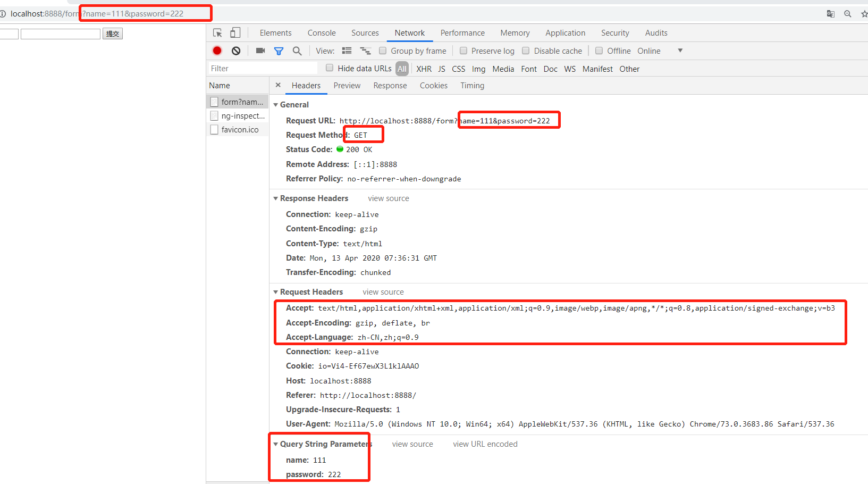
Task: Click view source beside Response Headers
Action: [389, 198]
